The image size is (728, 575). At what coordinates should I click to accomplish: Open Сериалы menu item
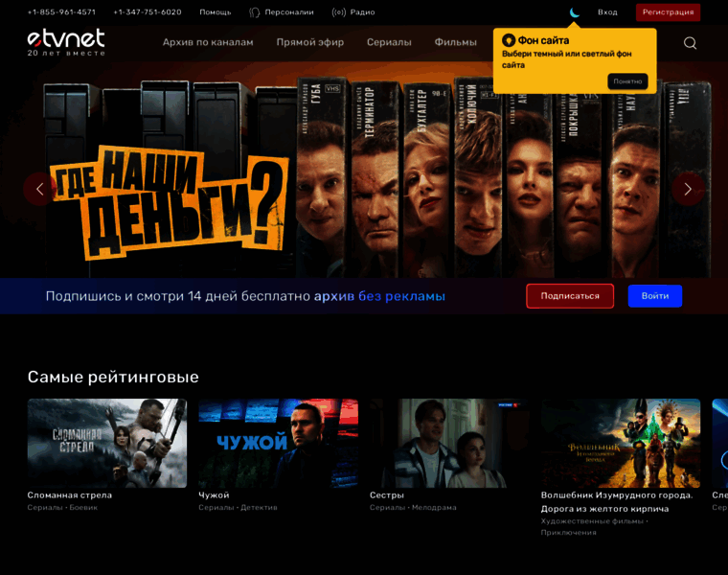pyautogui.click(x=389, y=42)
